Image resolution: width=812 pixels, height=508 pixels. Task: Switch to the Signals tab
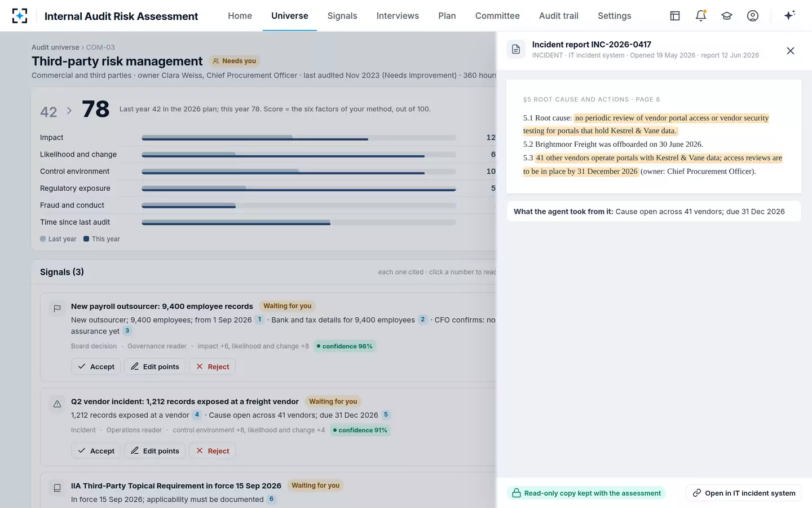click(x=342, y=16)
